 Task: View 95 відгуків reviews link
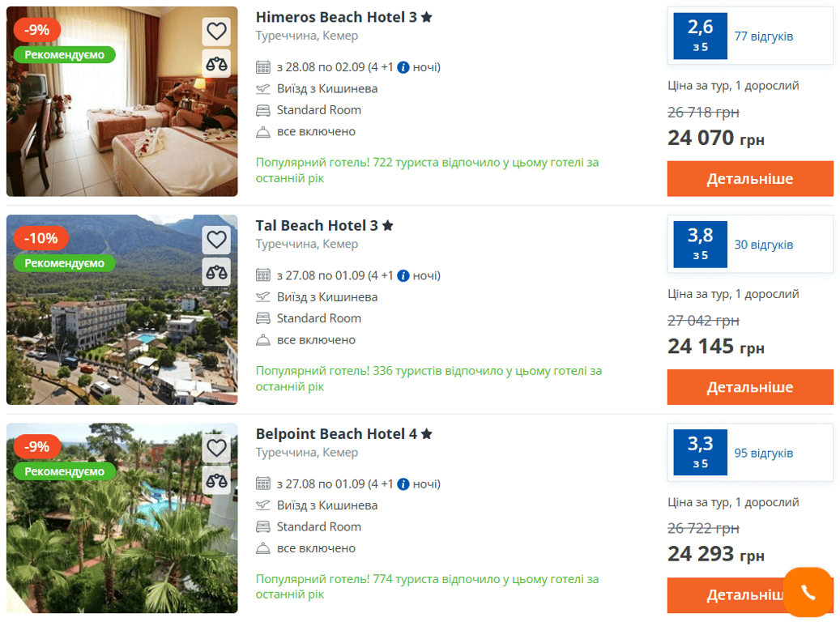(x=763, y=454)
